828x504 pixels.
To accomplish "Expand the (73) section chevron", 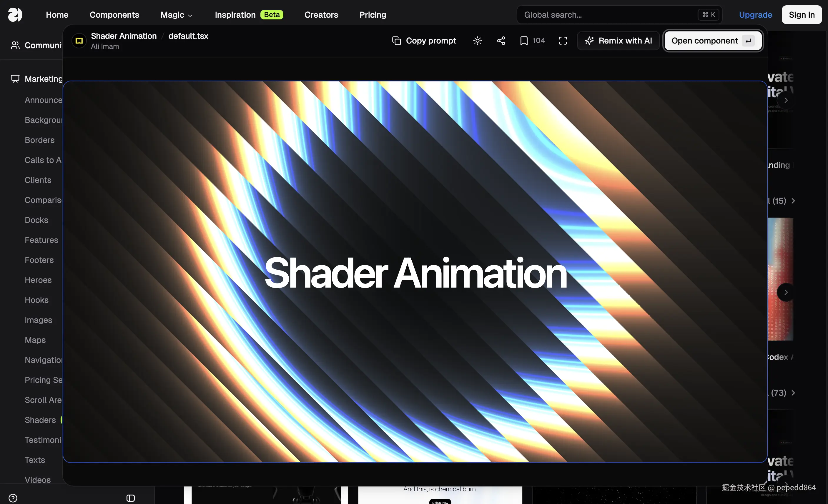I will 793,393.
